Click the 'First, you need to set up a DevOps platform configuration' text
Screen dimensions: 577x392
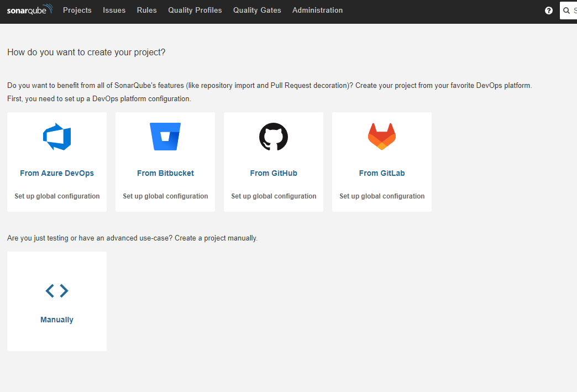tap(99, 98)
